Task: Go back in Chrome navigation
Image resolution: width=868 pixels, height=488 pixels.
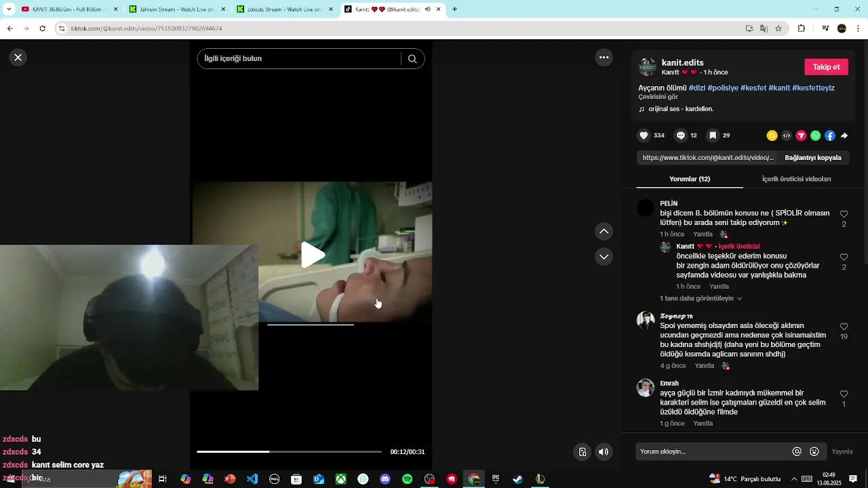Action: 9,28
